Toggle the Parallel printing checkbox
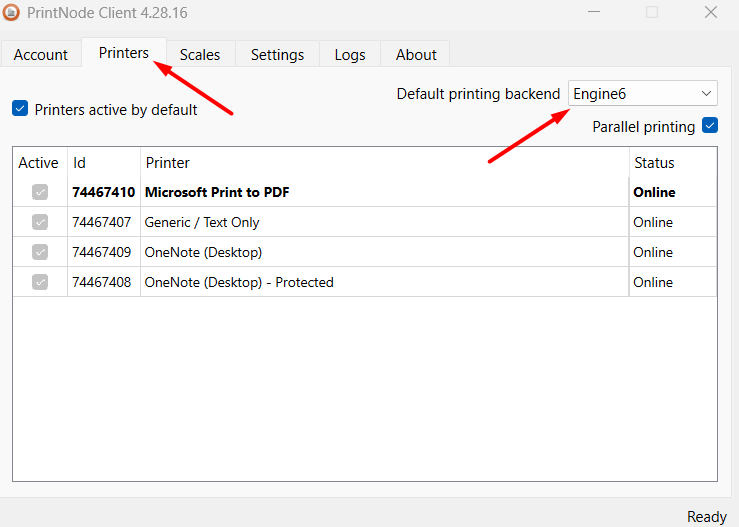The width and height of the screenshot is (739, 527). coord(710,125)
